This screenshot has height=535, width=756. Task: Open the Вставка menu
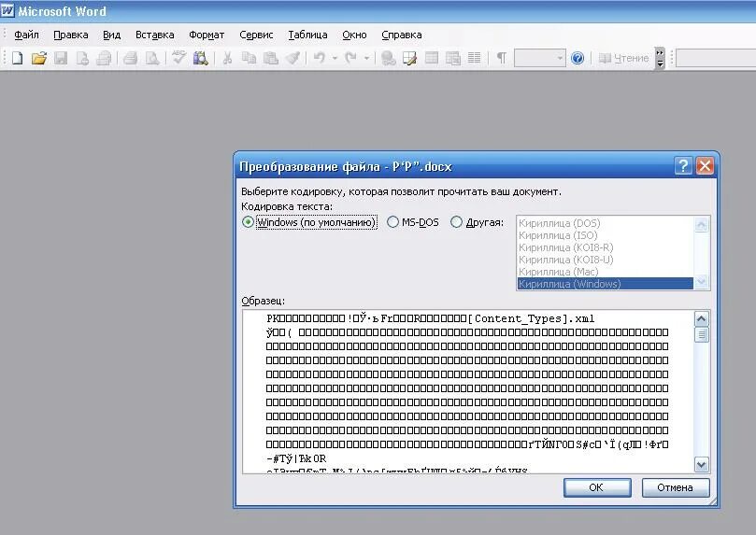click(154, 35)
